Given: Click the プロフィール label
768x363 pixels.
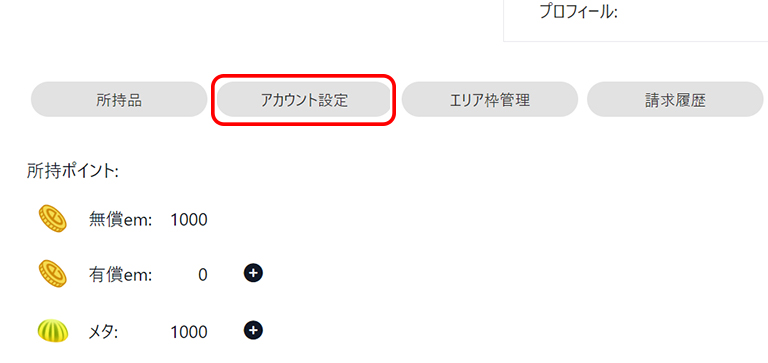Looking at the screenshot, I should tap(578, 12).
